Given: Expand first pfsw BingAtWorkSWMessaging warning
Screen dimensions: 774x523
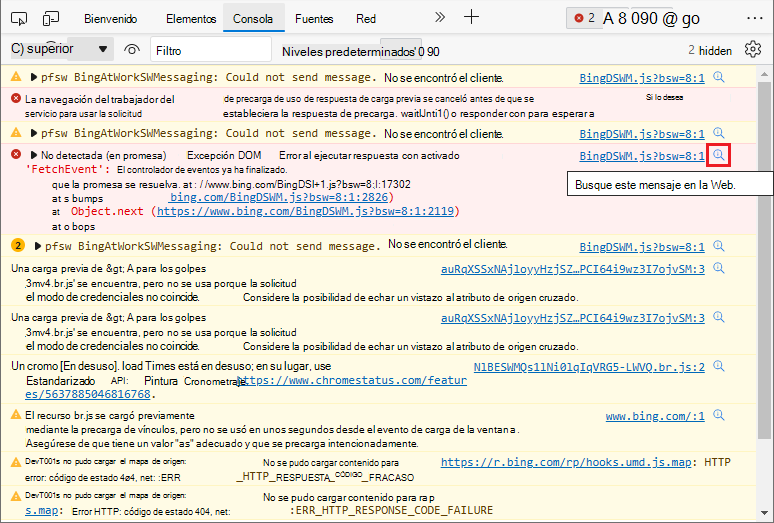Looking at the screenshot, I should pos(34,77).
